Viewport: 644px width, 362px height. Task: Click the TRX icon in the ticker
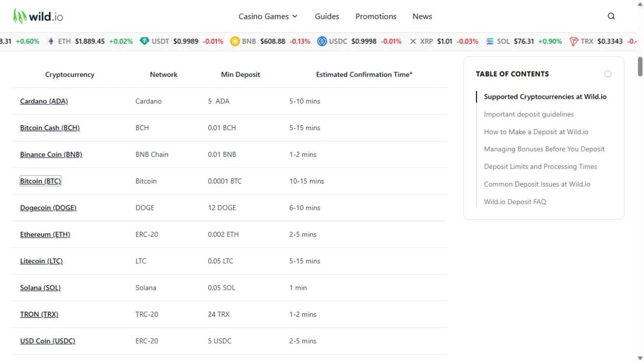(574, 41)
